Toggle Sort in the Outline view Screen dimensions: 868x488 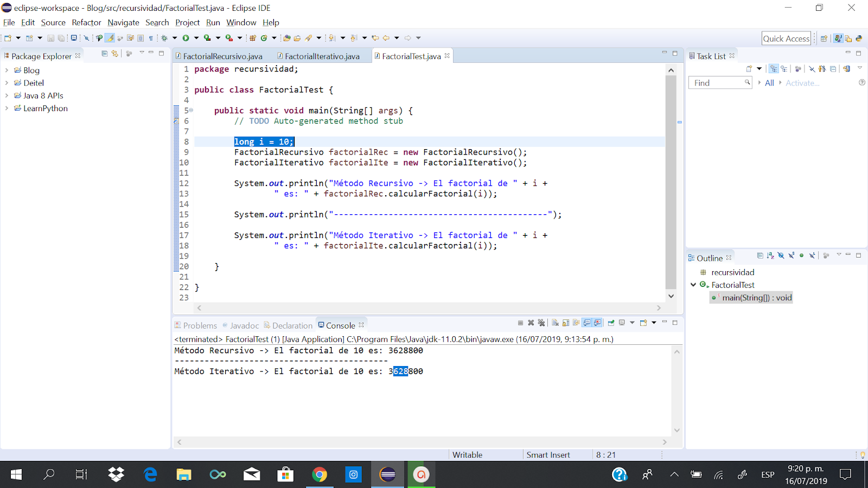[770, 256]
